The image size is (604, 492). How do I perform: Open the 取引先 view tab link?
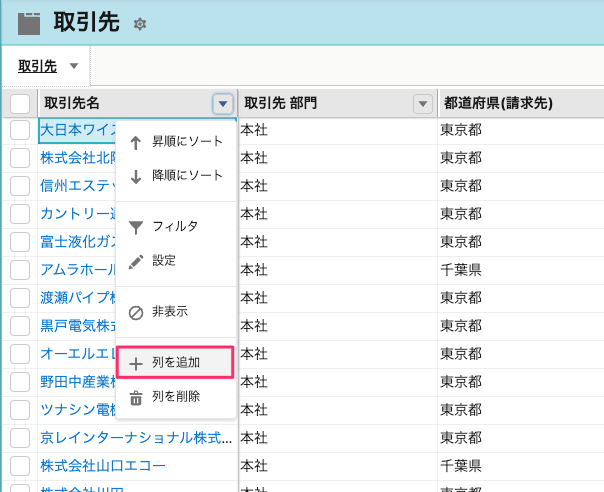point(37,66)
